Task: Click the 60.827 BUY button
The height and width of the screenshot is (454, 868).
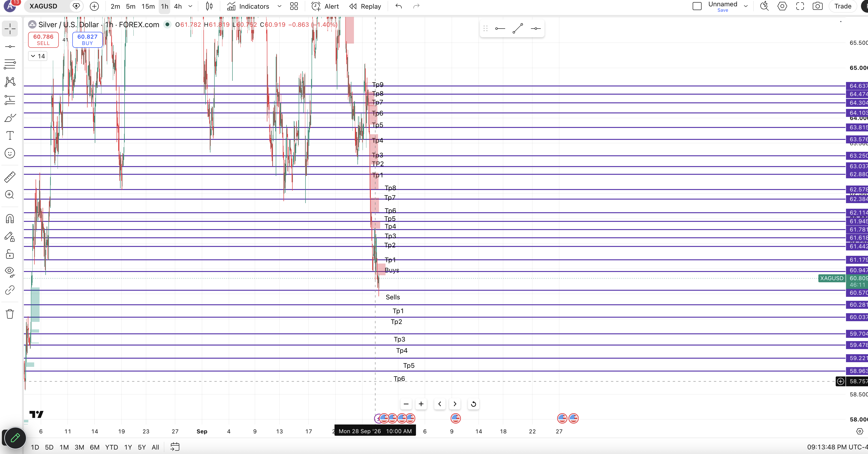Action: (x=87, y=39)
